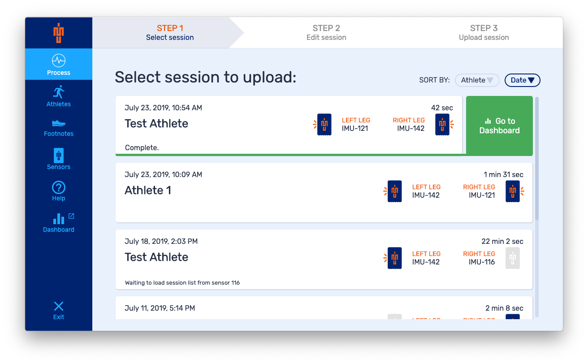The width and height of the screenshot is (588, 364).
Task: Sort sessions by Athlete
Action: pos(477,80)
